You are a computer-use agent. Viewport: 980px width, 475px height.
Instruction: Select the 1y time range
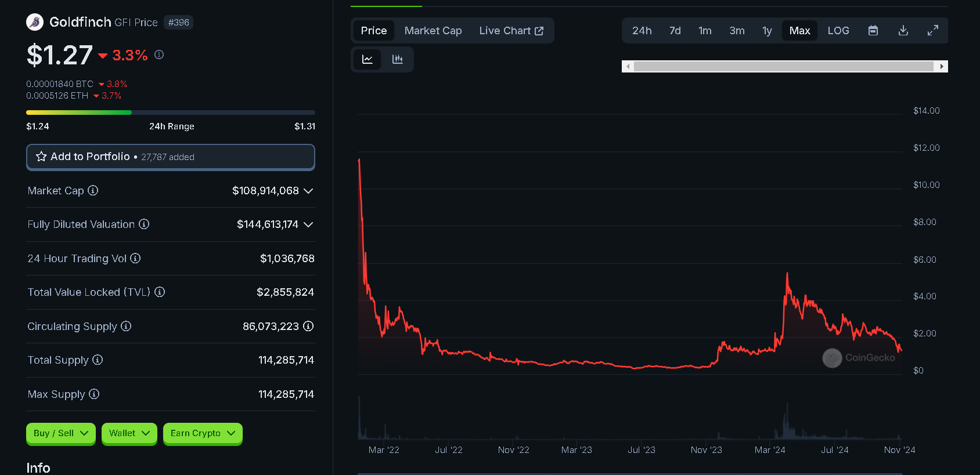tap(767, 31)
